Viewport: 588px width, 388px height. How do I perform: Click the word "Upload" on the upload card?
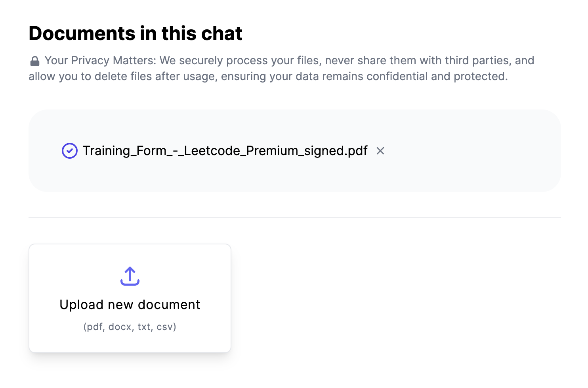(82, 305)
